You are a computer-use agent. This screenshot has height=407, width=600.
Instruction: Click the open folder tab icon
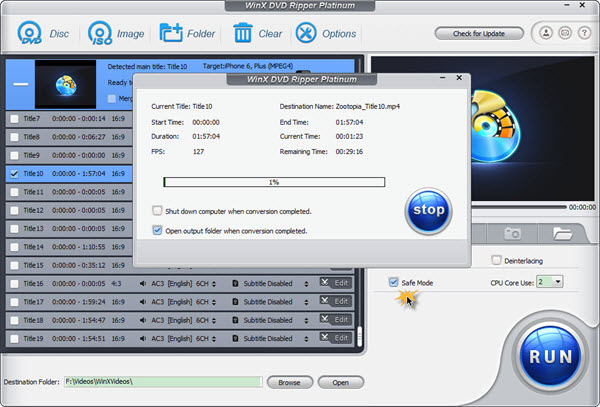point(562,233)
